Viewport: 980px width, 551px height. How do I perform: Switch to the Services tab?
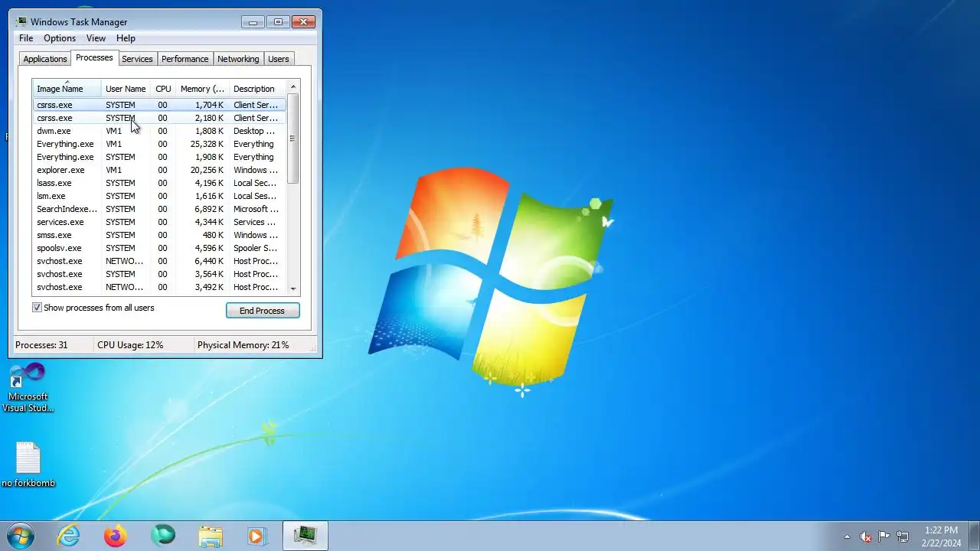[x=137, y=59]
